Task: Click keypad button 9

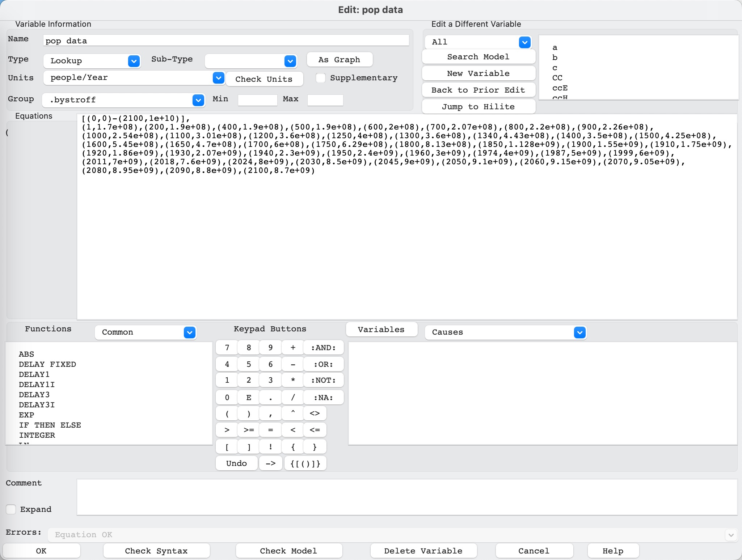Action: 270,347
